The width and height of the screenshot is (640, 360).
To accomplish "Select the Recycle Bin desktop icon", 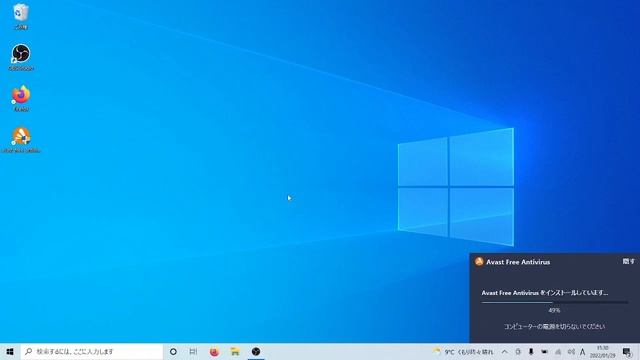I will point(20,16).
